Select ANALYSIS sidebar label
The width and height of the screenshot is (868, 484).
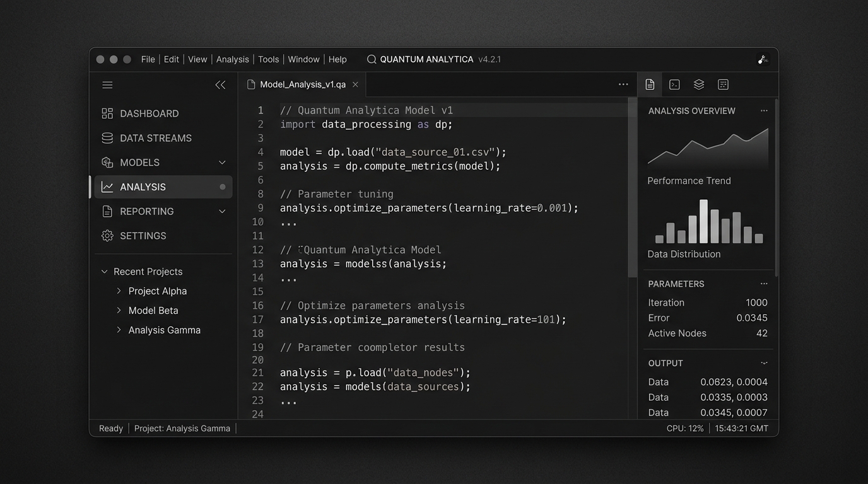point(143,187)
